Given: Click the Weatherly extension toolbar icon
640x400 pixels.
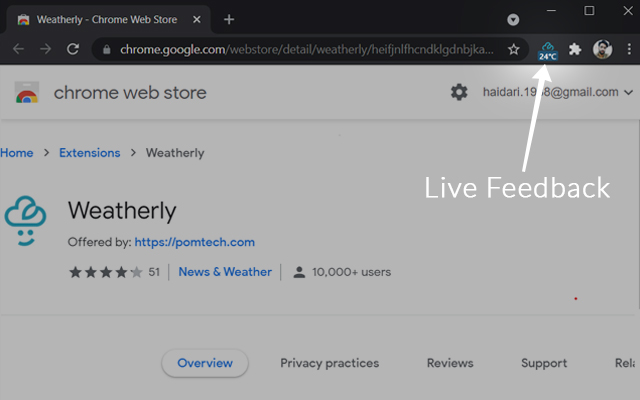Looking at the screenshot, I should click(x=548, y=49).
